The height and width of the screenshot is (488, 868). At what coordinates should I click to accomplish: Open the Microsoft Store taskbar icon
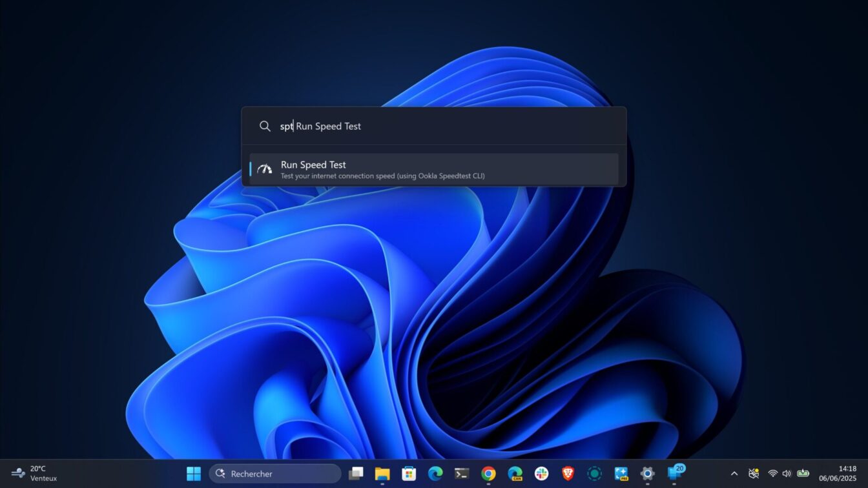tap(409, 474)
